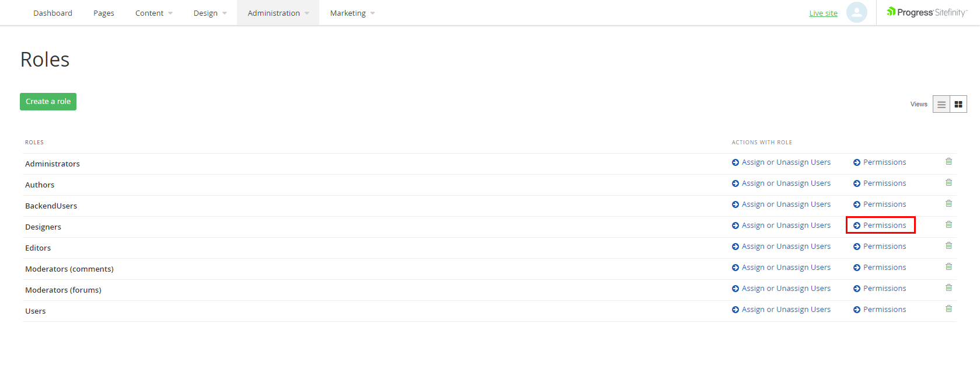The height and width of the screenshot is (371, 980).
Task: Expand the Content dropdown menu
Action: click(154, 13)
